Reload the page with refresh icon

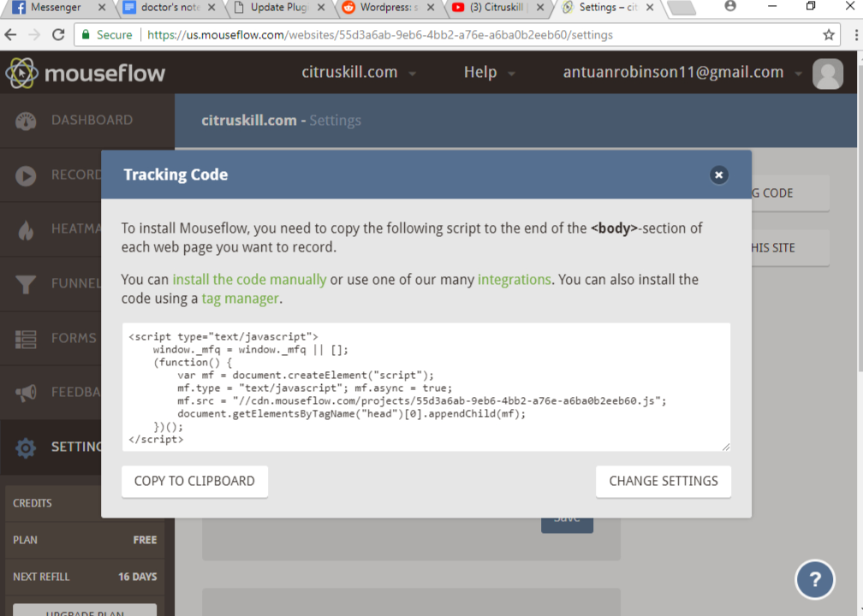(x=58, y=34)
